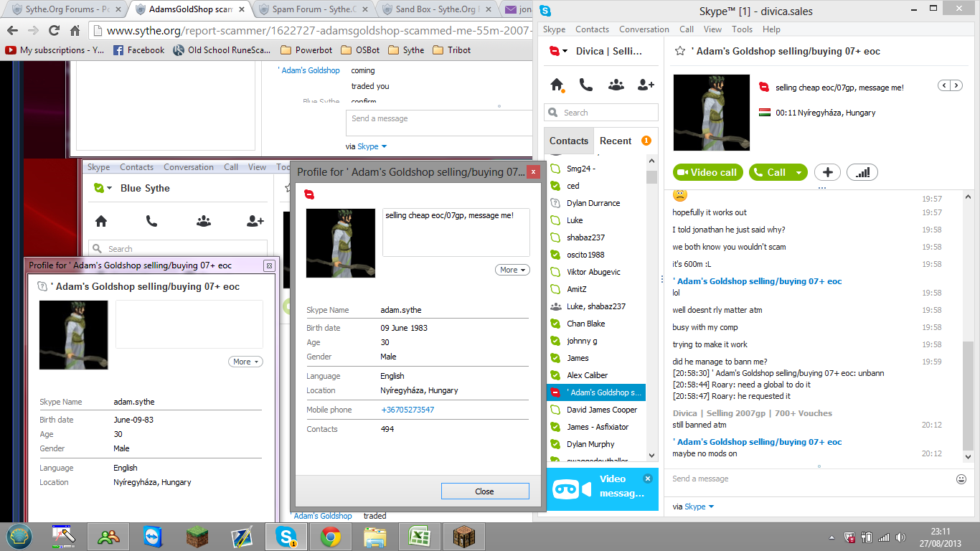
Task: Open the Old School RuneScape bookmark
Action: click(x=222, y=50)
